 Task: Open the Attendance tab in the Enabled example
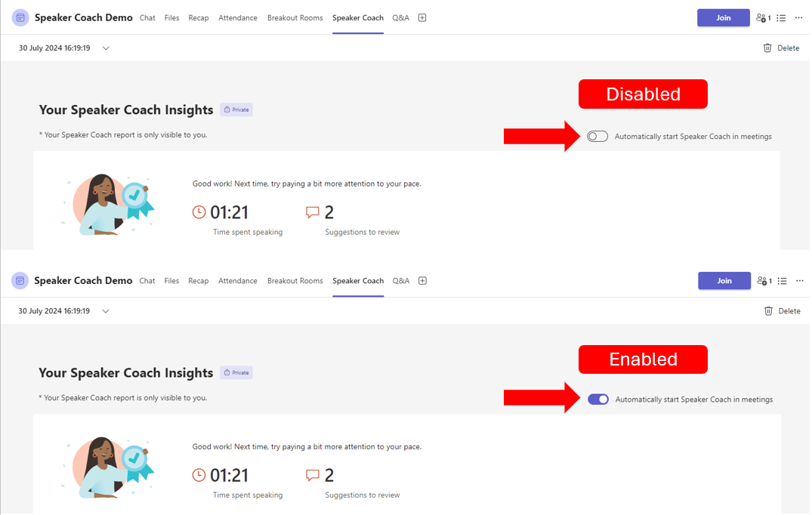tap(237, 281)
